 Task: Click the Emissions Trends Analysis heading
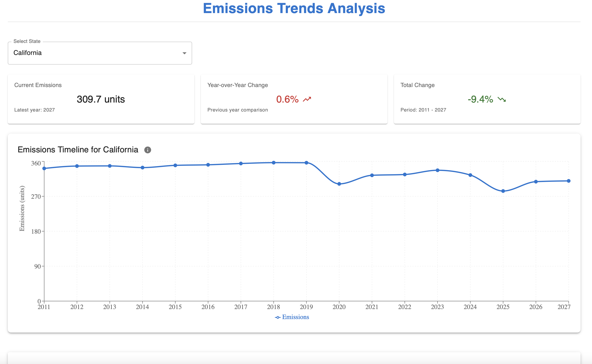click(x=294, y=8)
